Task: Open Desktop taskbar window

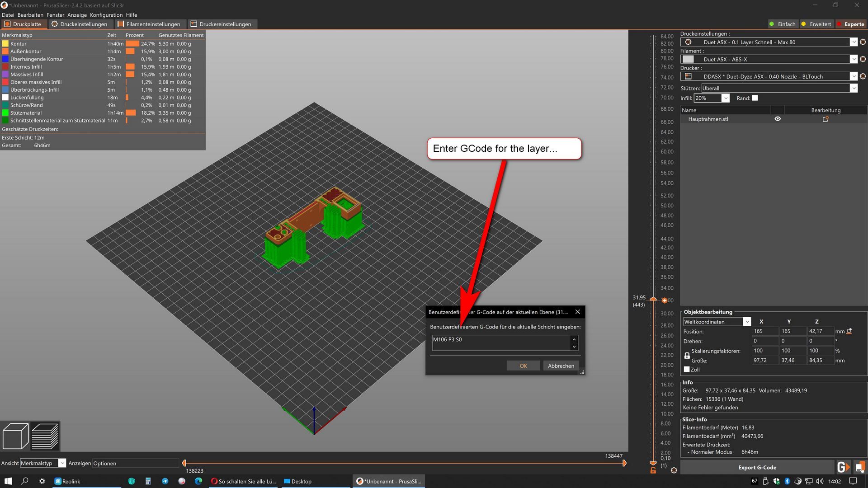Action: tap(316, 481)
